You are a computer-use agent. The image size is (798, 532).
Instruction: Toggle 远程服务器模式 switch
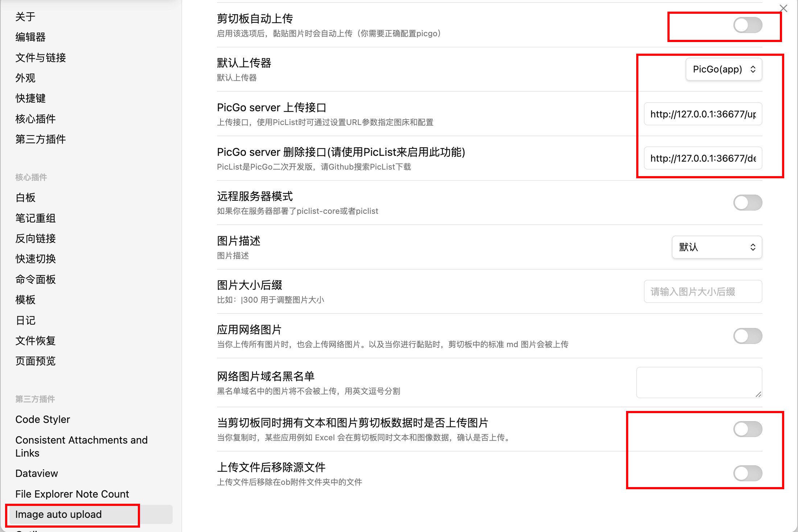[x=747, y=203]
